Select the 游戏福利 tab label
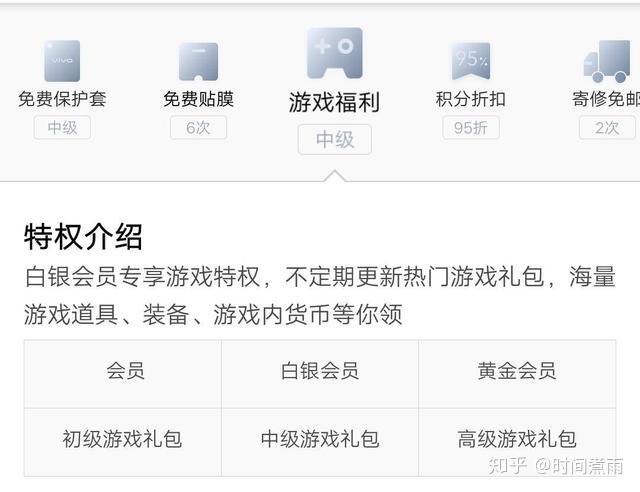Screen dimensions: 640x492 (x=334, y=102)
